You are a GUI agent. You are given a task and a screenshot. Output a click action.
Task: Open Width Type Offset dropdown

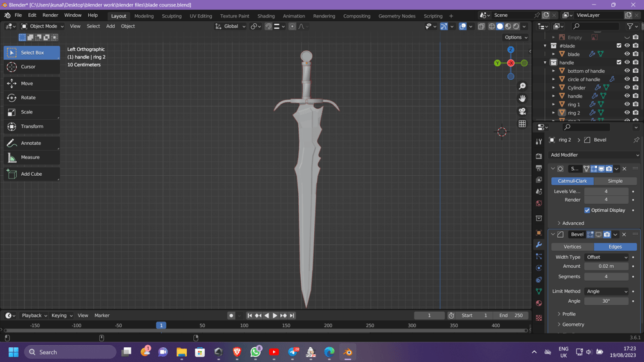pos(607,257)
